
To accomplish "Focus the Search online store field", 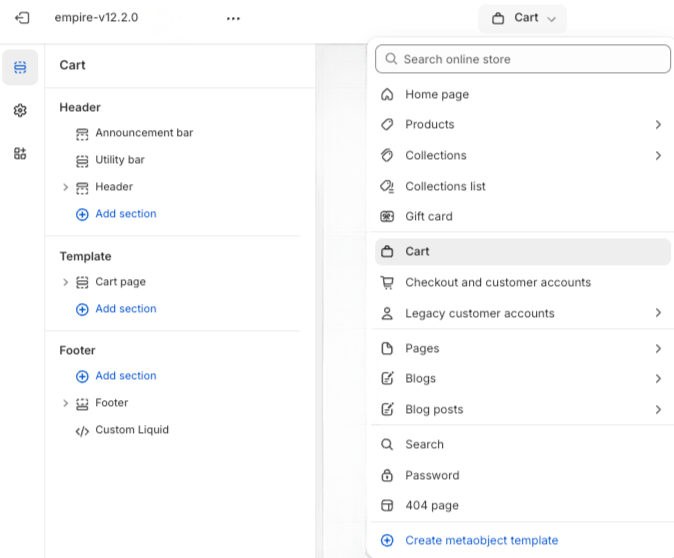I will [523, 59].
